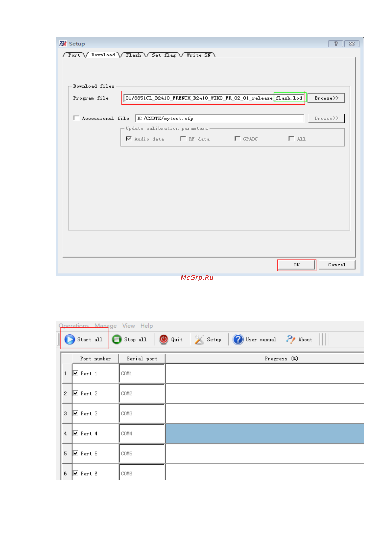Viewport: 392px width, 555px height.
Task: Click the Cancel button
Action: pyautogui.click(x=337, y=265)
